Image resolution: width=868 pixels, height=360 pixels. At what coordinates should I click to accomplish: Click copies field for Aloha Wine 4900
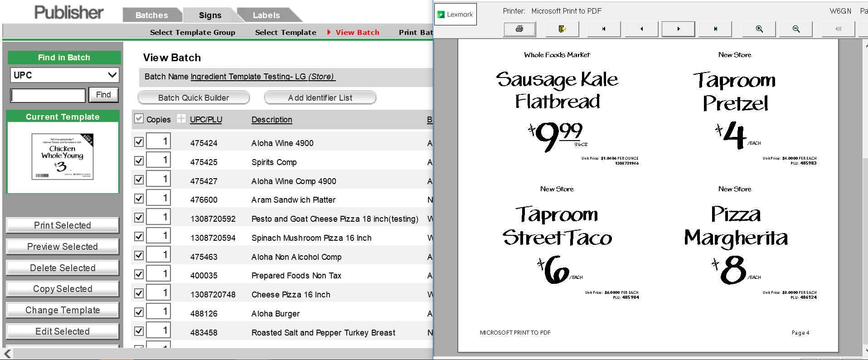pos(158,141)
